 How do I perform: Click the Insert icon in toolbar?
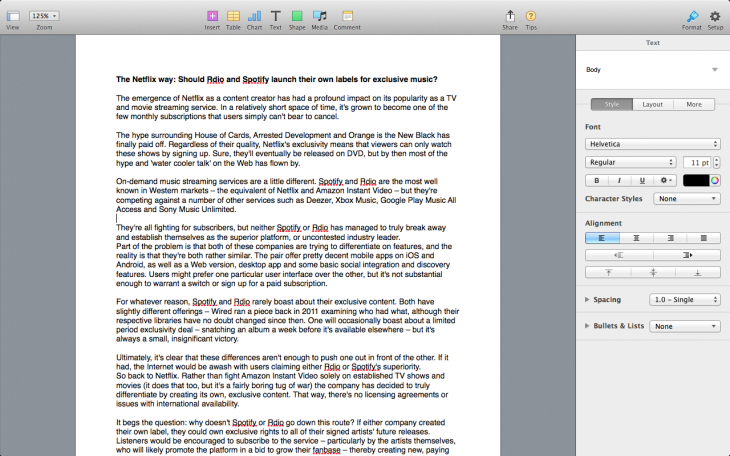[x=212, y=17]
